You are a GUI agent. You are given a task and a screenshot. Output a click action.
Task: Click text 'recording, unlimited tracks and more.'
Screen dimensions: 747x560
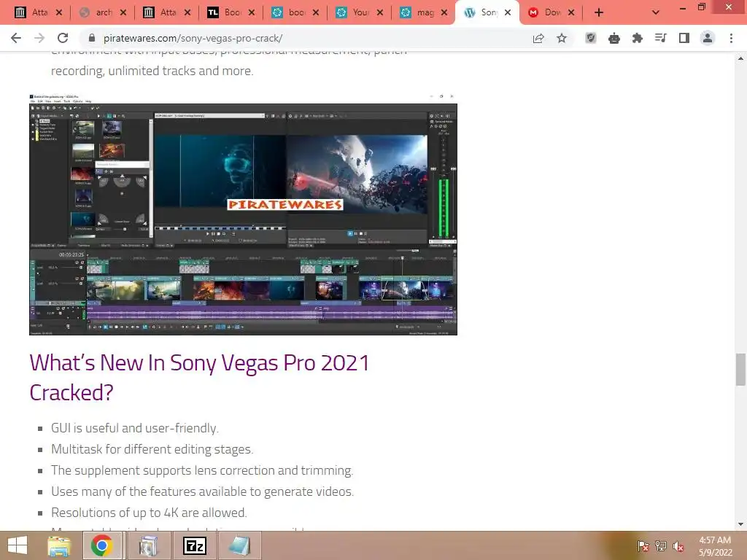pyautogui.click(x=152, y=71)
